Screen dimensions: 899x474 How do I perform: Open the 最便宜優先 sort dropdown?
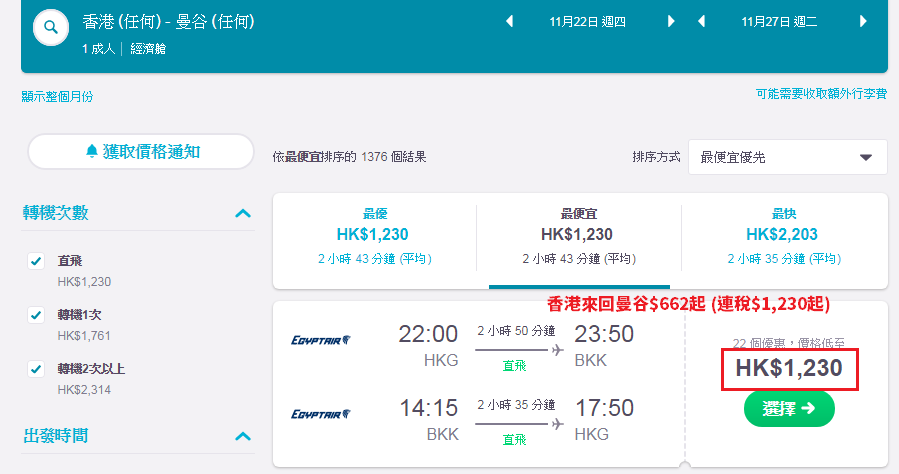tap(788, 157)
